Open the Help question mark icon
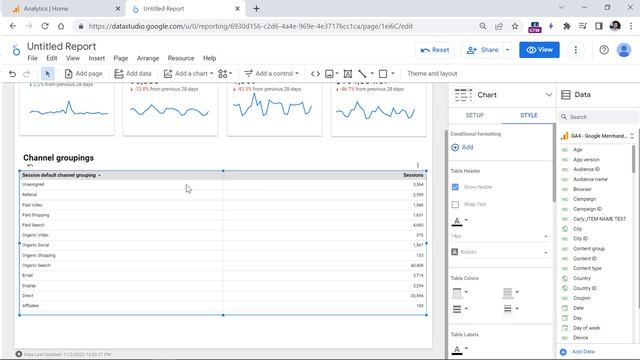The image size is (640, 360). click(x=604, y=50)
